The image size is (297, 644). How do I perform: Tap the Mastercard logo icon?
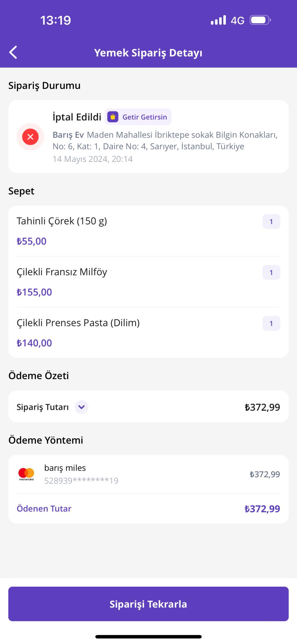click(26, 474)
